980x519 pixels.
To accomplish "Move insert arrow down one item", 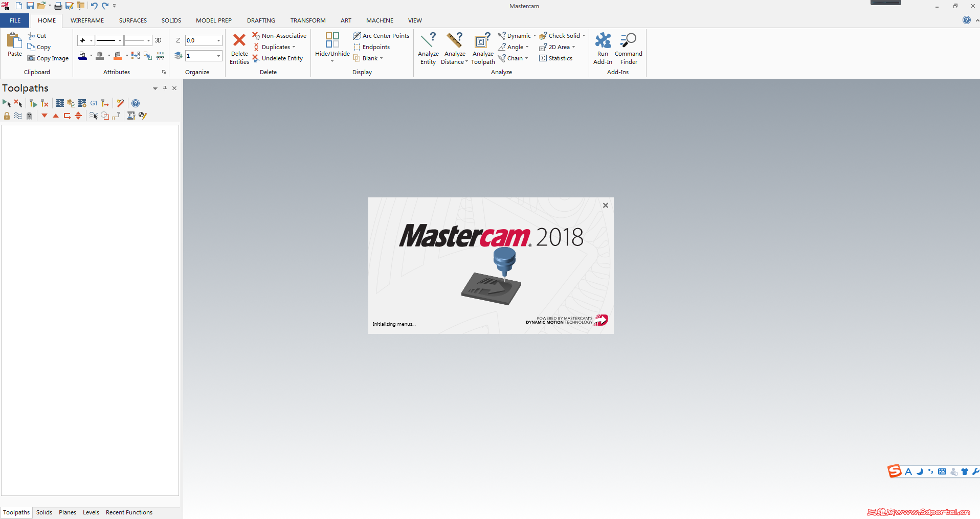I will pos(44,116).
